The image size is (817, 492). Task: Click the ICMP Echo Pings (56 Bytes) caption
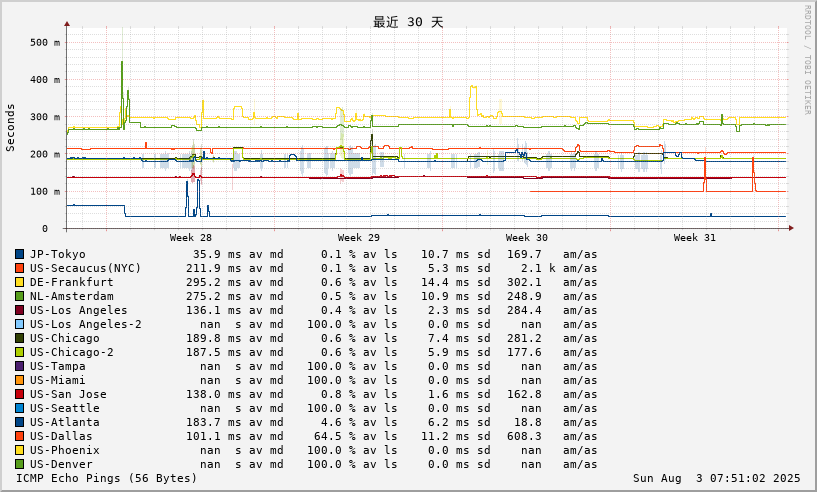106,478
